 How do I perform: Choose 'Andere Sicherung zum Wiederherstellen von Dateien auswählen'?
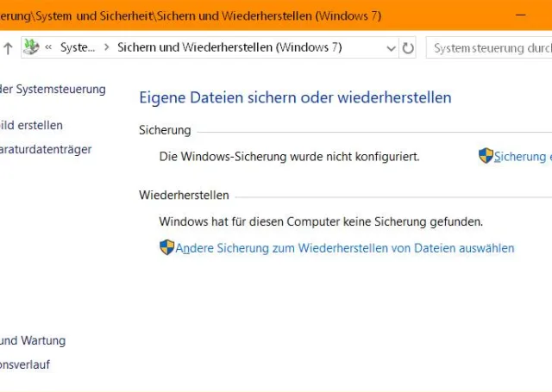(345, 248)
